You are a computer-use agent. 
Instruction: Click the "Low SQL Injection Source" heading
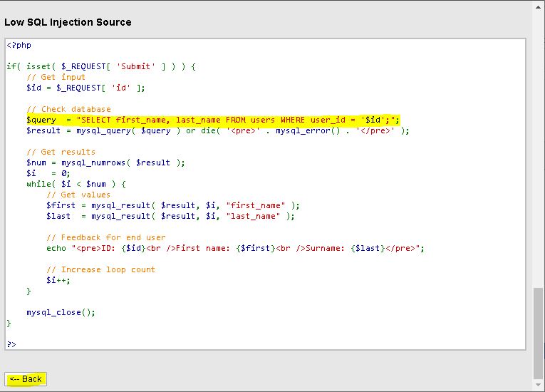click(x=68, y=22)
